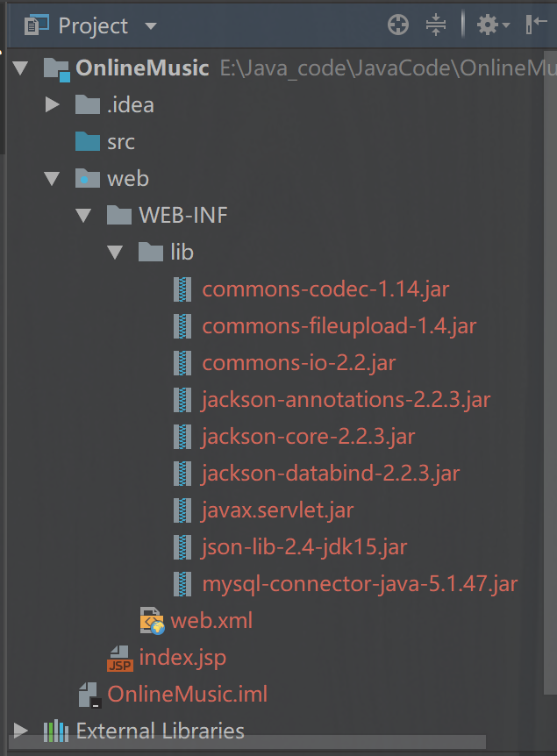Open the Project view dropdown arrow
The image size is (557, 756).
click(149, 25)
